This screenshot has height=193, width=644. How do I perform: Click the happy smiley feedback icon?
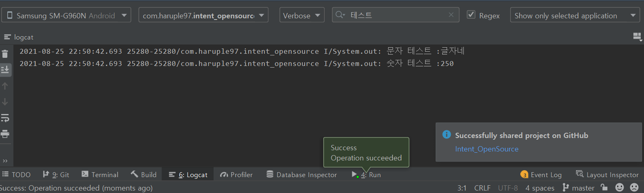coord(620,187)
